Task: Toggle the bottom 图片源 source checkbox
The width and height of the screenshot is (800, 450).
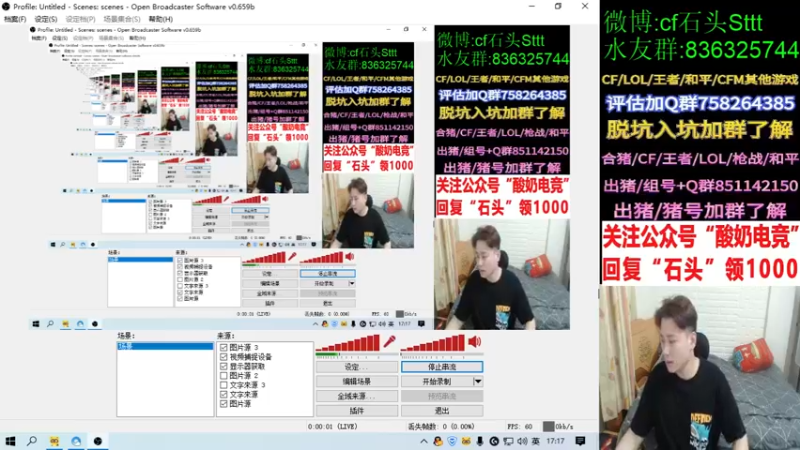Action: coord(223,404)
